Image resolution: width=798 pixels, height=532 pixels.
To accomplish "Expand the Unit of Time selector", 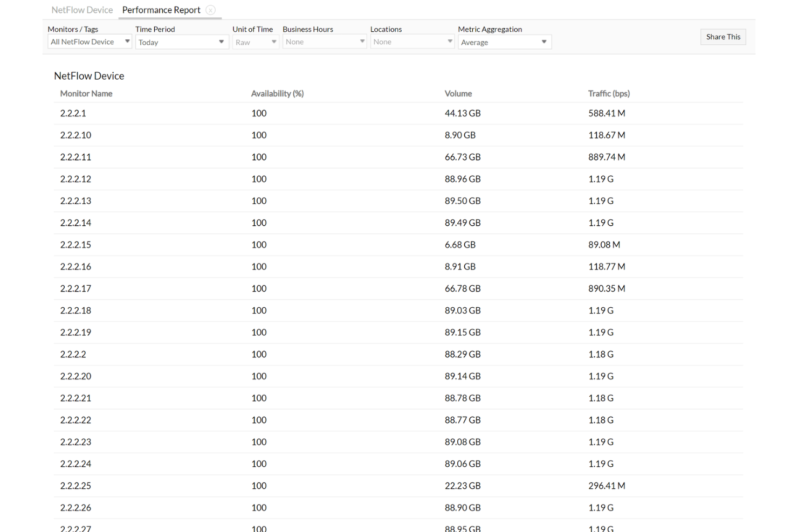I will click(x=274, y=42).
